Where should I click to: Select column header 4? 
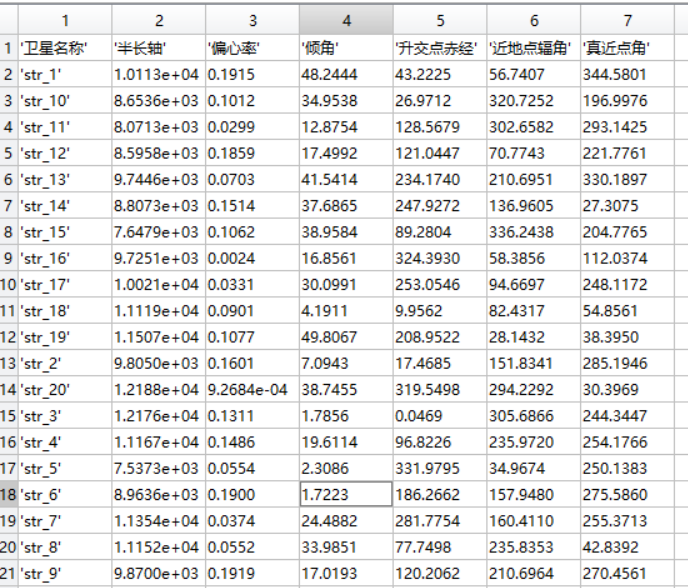tap(346, 20)
